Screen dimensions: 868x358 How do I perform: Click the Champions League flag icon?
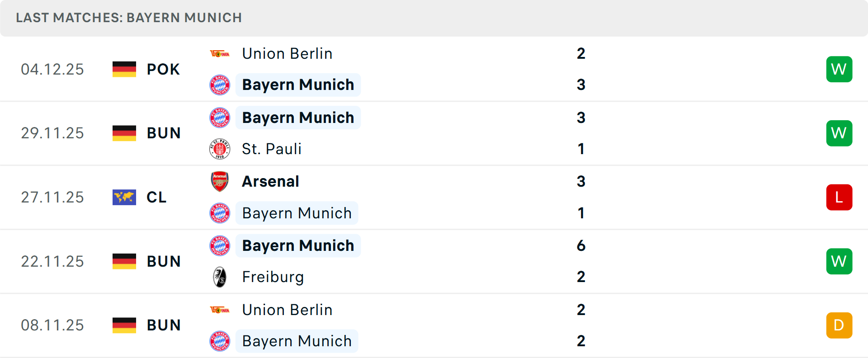pyautogui.click(x=124, y=197)
